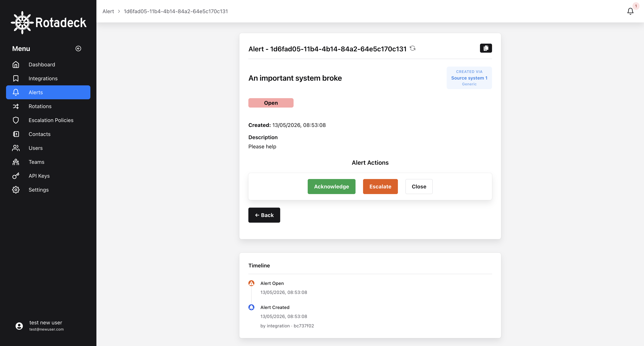Navigate to Escalation Policies
Image resolution: width=644 pixels, height=346 pixels.
(x=48, y=120)
